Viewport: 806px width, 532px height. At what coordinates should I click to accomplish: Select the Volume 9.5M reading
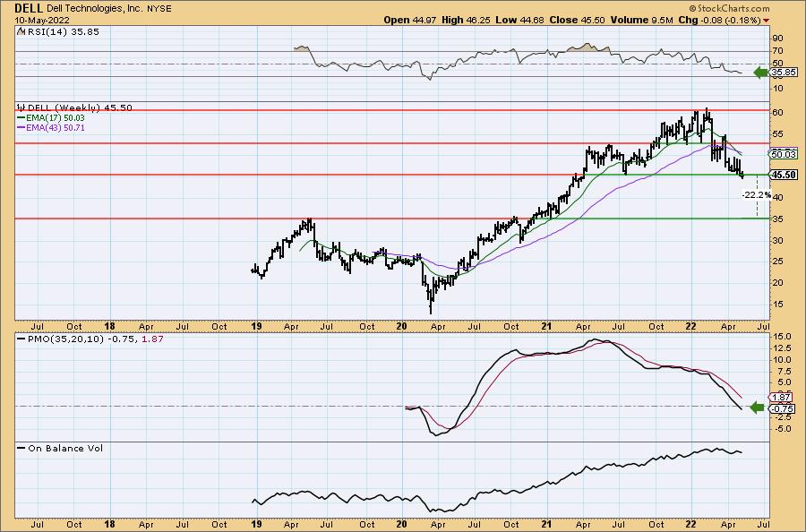641,20
